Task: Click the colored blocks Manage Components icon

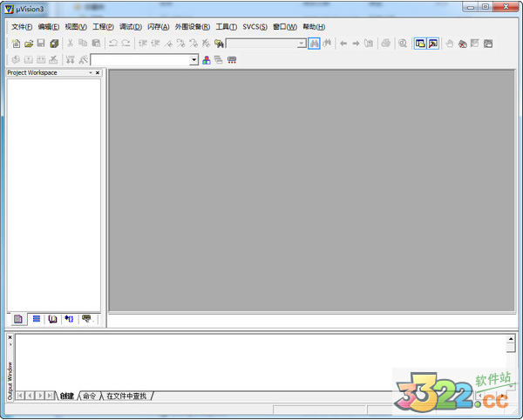Action: click(207, 60)
